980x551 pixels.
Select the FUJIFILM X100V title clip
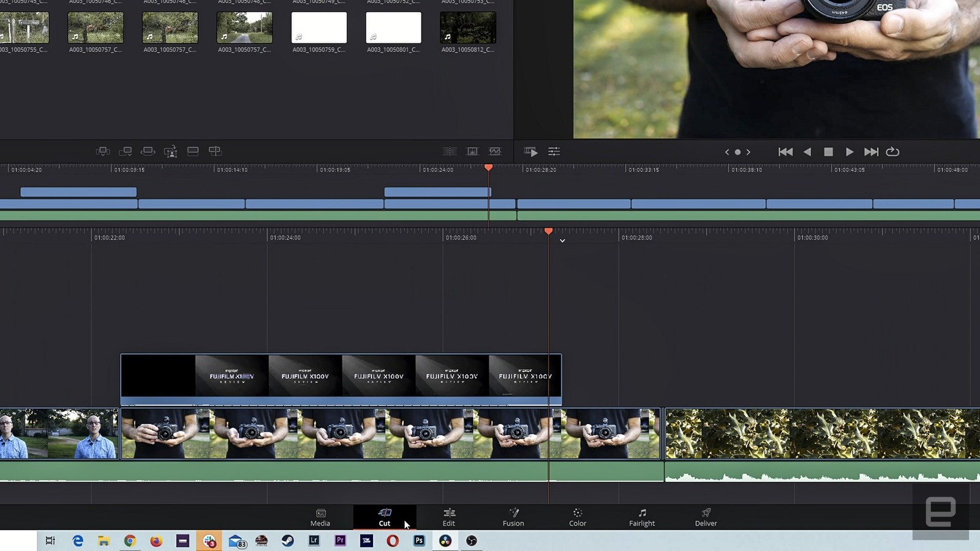coord(341,376)
